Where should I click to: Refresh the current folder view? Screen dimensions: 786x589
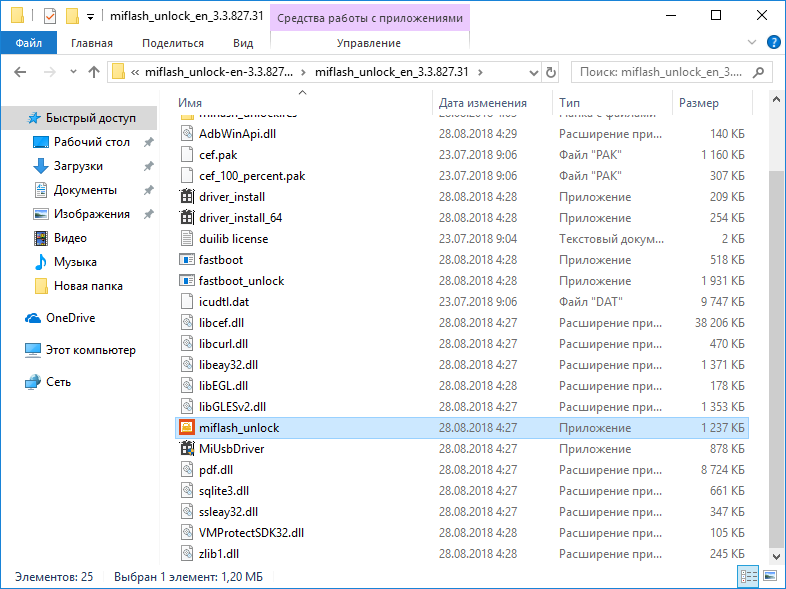[x=550, y=72]
